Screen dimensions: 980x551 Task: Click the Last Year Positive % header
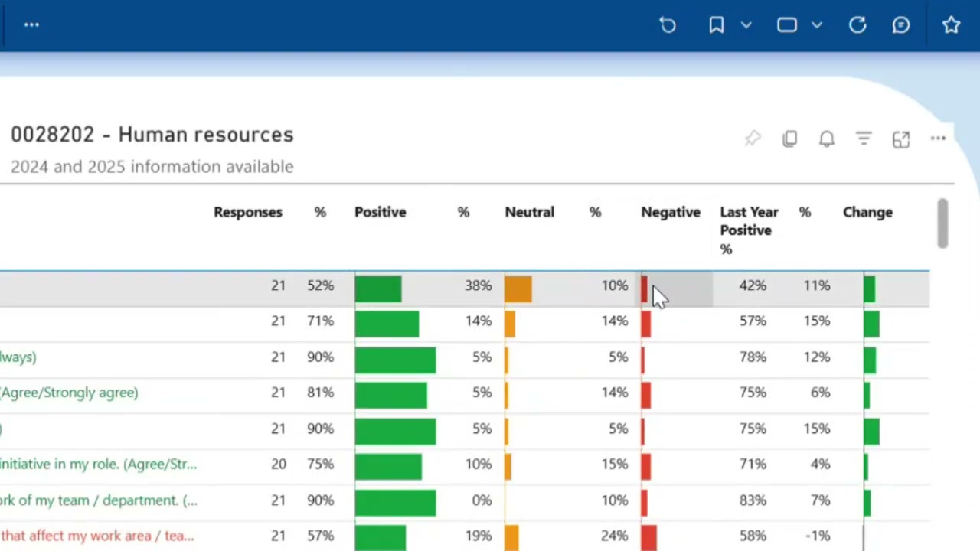coord(749,230)
